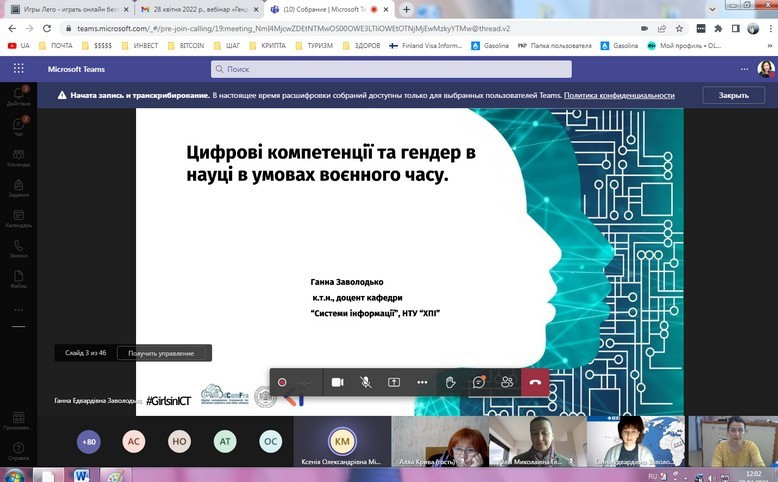The height and width of the screenshot is (482, 778).
Task: Open the Teams profile avatar menu
Action: coord(766,69)
